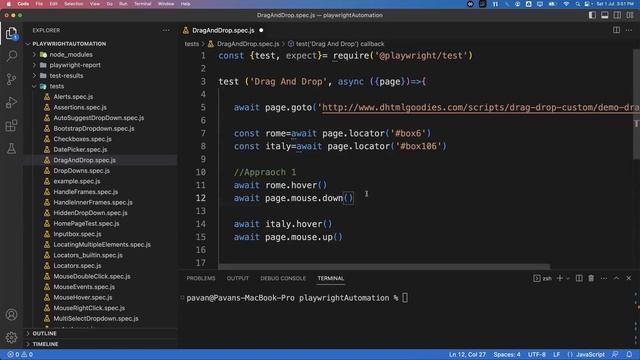Screen dimensions: 640x360
Task: Click the editor horizontal scrollbar
Action: (384, 267)
